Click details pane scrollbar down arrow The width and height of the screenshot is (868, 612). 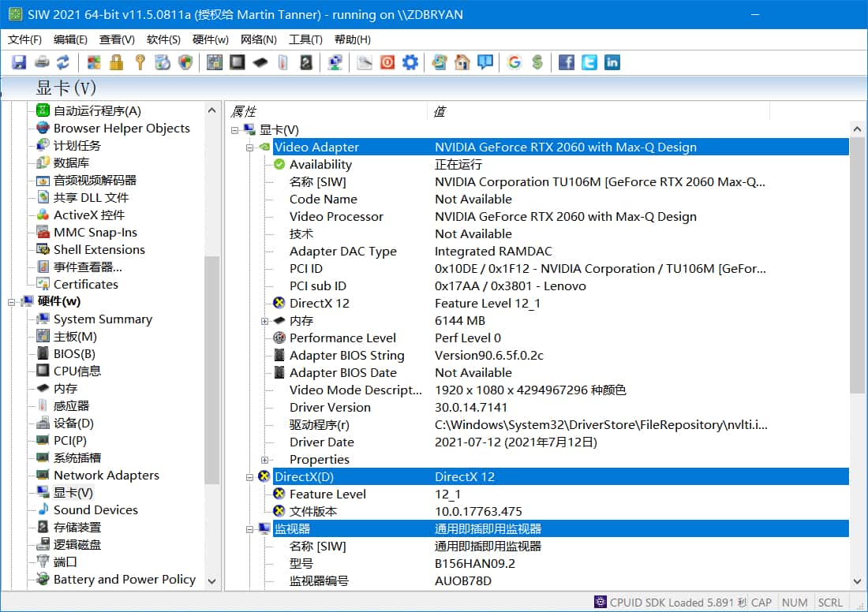(857, 581)
